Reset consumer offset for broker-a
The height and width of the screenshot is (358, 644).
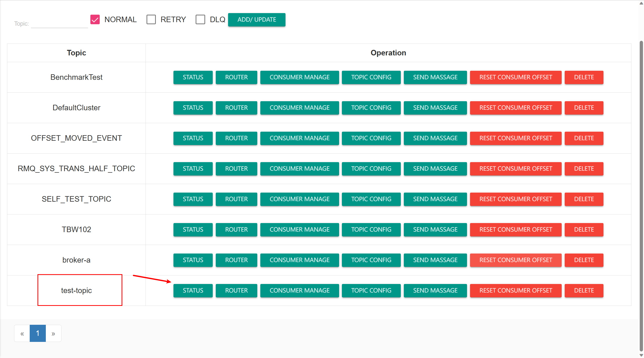click(515, 260)
